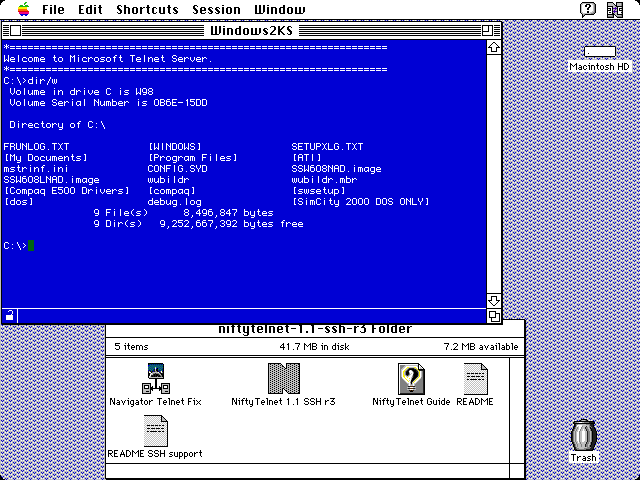Click the [WINDOWS] directory entry

174,147
